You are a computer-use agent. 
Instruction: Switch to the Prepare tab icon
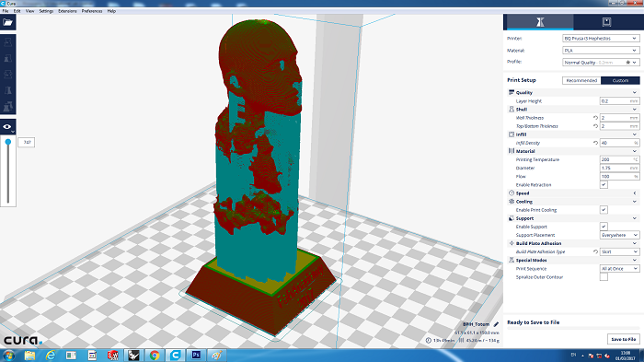[x=540, y=22]
